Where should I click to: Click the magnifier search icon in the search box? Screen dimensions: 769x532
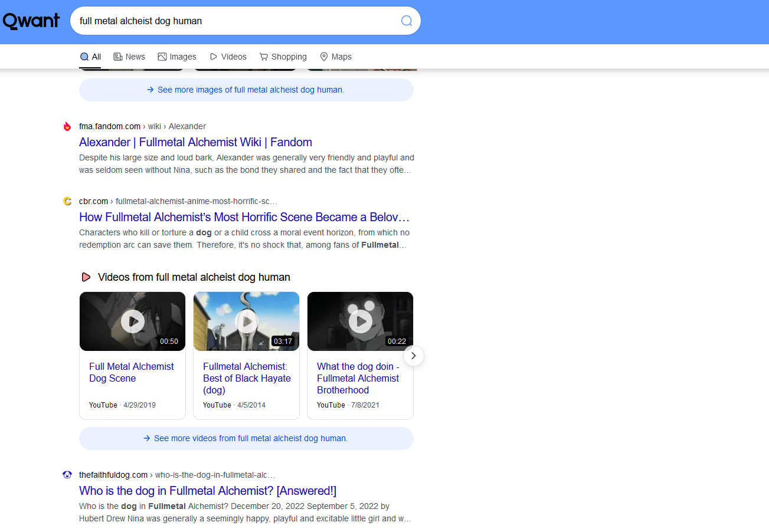(x=407, y=21)
